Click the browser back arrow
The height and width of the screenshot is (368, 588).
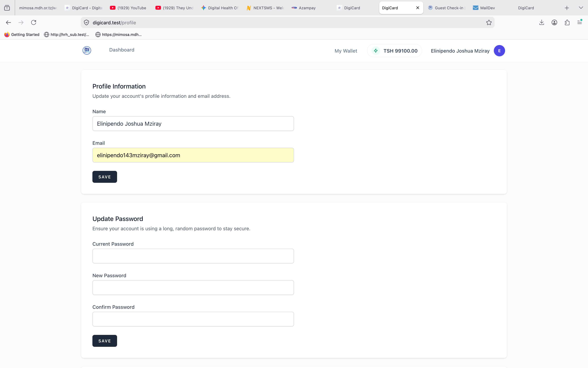tap(9, 23)
